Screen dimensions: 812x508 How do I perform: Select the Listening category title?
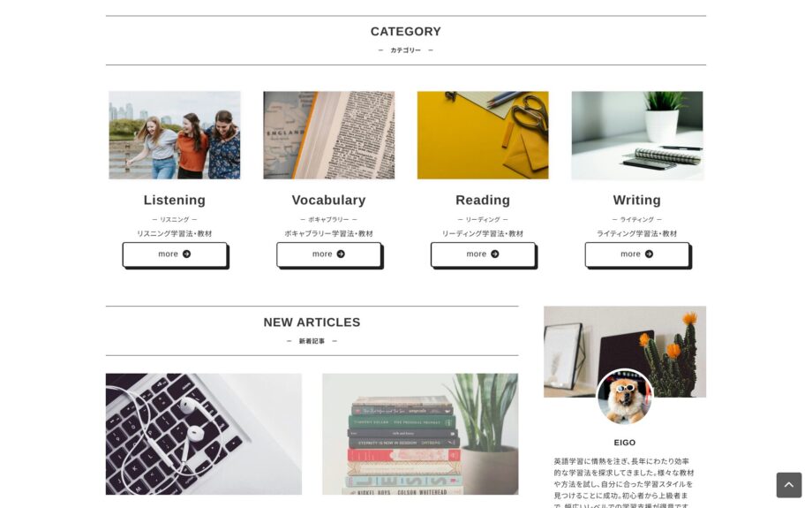(175, 201)
